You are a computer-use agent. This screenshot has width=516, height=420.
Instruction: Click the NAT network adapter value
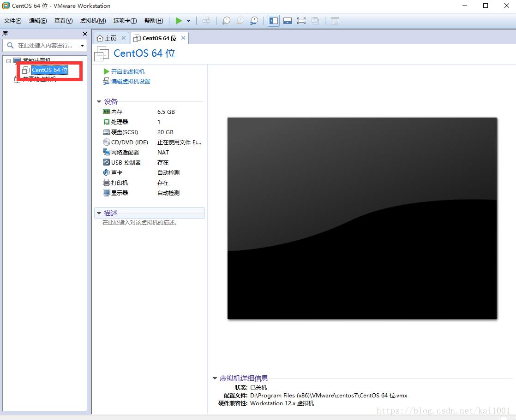(163, 152)
